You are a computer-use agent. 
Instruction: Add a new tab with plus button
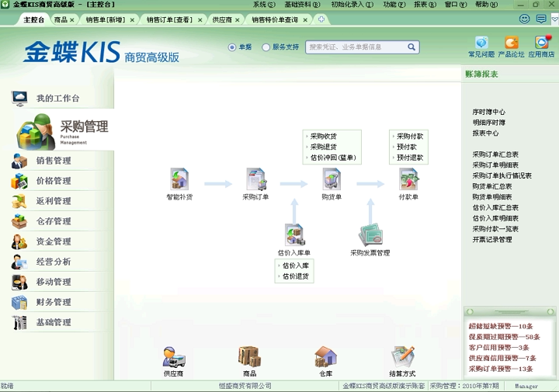(321, 19)
